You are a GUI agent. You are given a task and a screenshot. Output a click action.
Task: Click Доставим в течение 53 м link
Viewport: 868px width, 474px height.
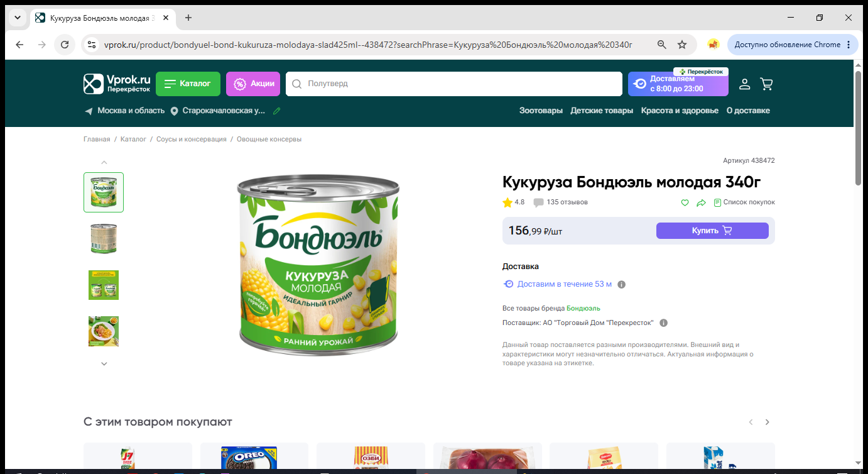[564, 284]
